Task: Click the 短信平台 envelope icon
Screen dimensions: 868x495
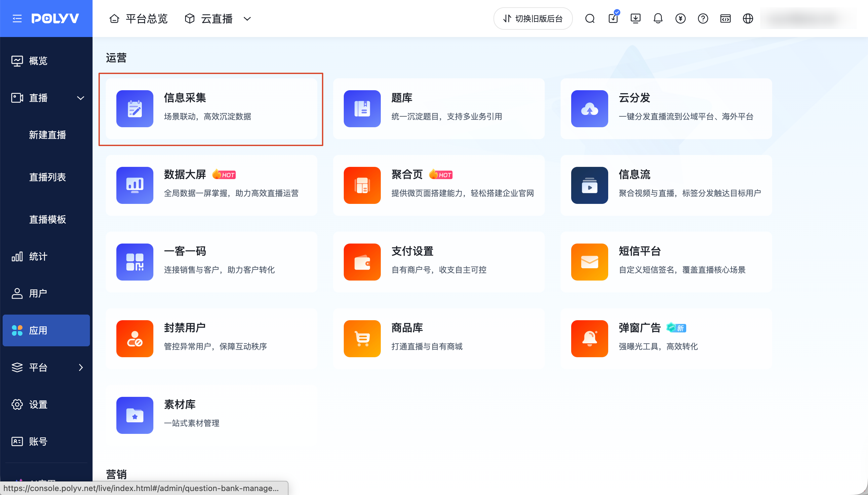Action: [x=590, y=262]
